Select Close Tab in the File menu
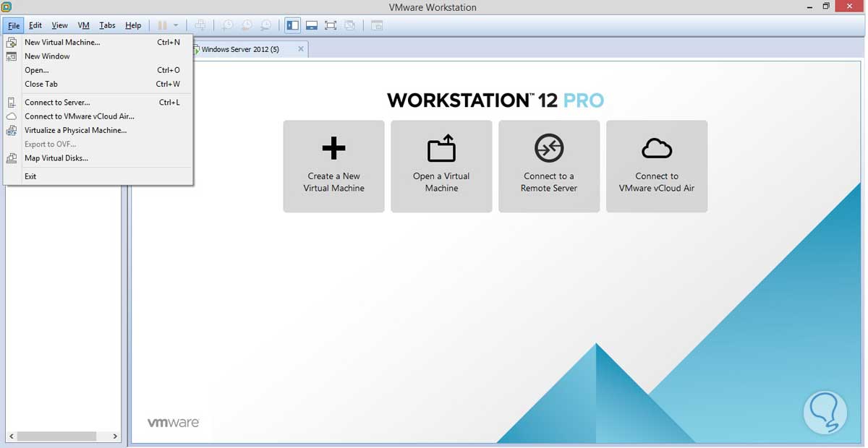 tap(98, 84)
